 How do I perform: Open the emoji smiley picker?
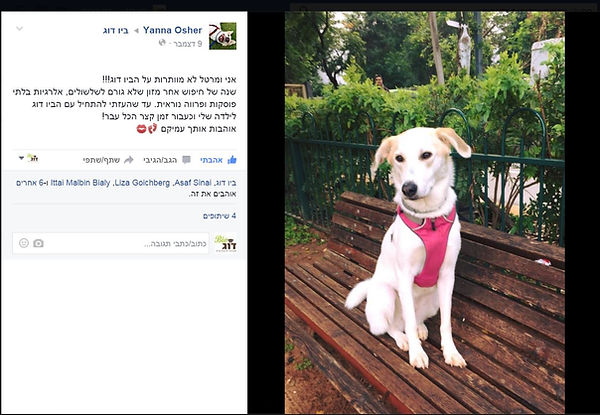coord(24,243)
